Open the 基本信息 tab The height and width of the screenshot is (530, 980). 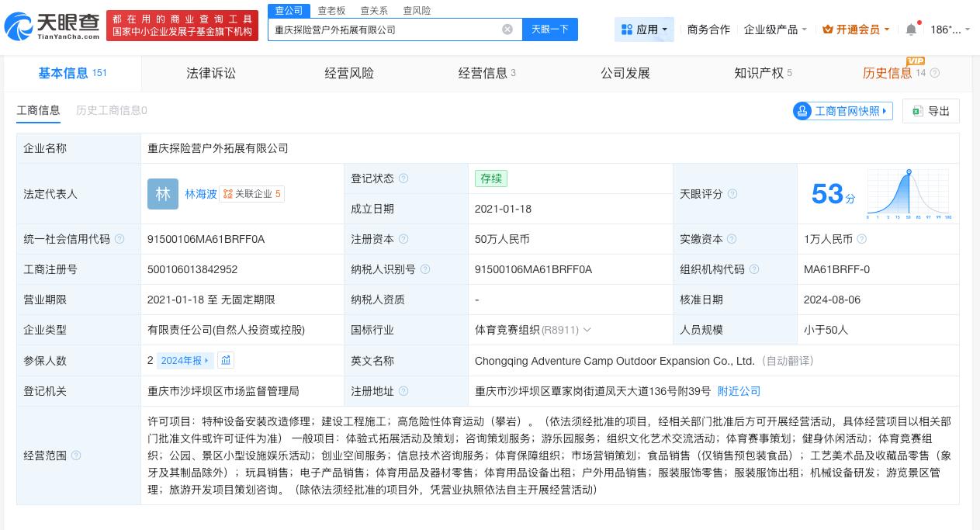click(73, 73)
